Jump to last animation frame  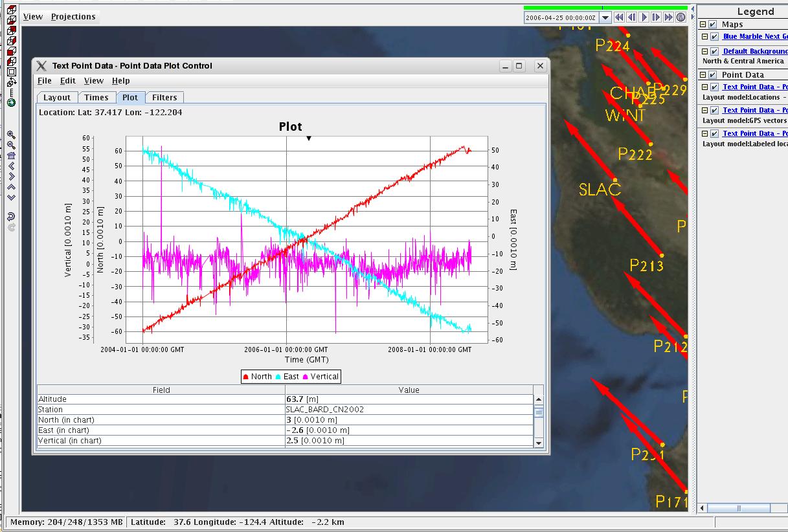click(x=668, y=17)
